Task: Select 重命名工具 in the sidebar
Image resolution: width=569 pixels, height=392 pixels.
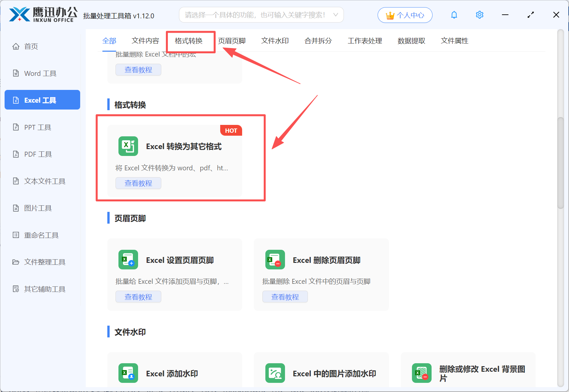Action: pos(41,235)
